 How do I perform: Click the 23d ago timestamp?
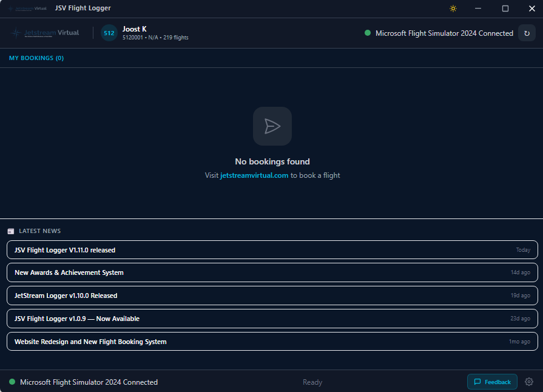pyautogui.click(x=520, y=319)
